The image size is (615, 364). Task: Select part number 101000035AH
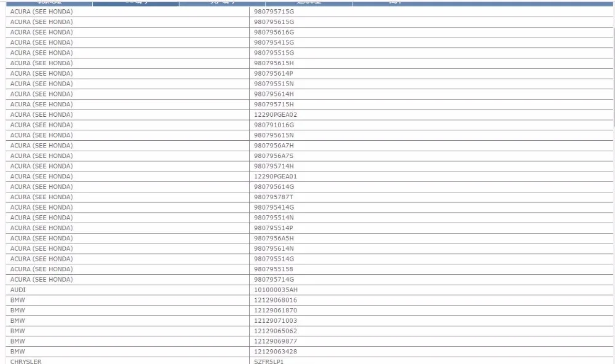[x=276, y=290]
